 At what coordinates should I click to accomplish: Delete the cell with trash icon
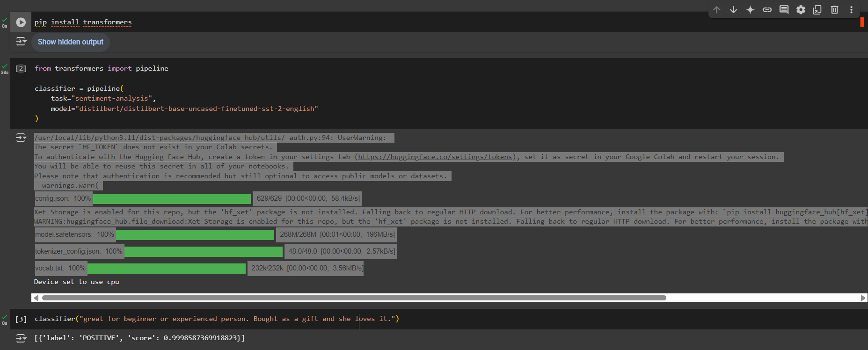click(834, 10)
